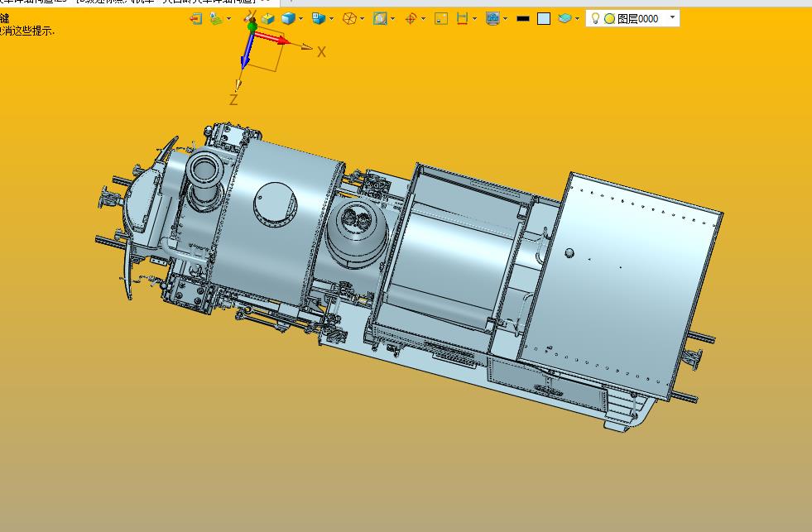Viewport: 812px width, 532px height.
Task: Open the display mode layers icon
Action: pos(217,19)
